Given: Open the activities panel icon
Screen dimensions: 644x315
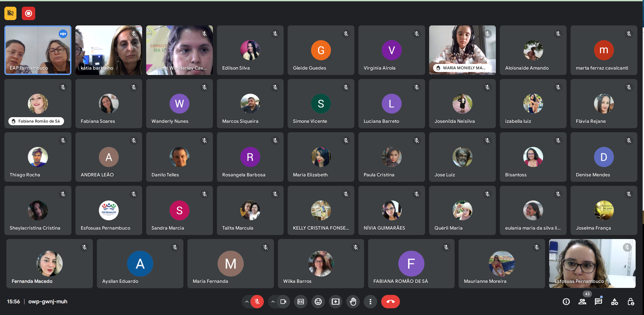Looking at the screenshot, I should click(x=614, y=302).
